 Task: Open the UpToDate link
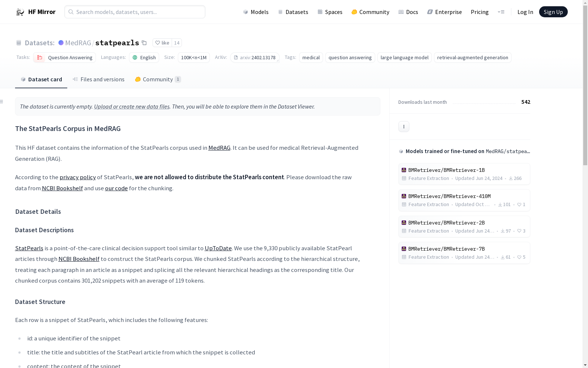(218, 248)
